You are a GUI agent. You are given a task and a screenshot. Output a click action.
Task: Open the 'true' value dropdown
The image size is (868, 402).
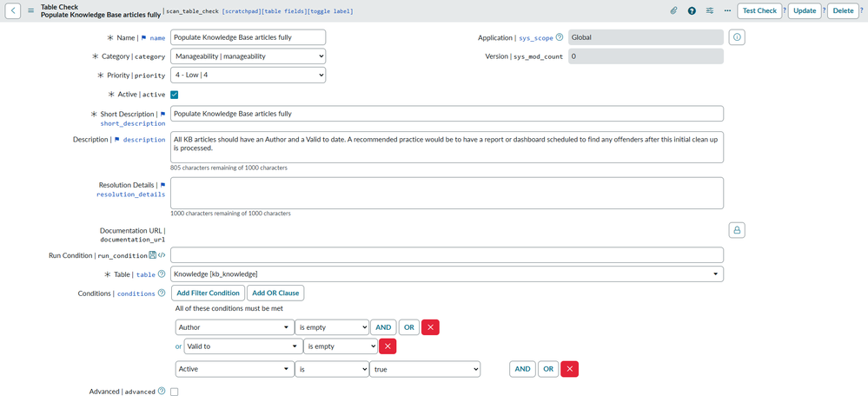click(x=425, y=369)
